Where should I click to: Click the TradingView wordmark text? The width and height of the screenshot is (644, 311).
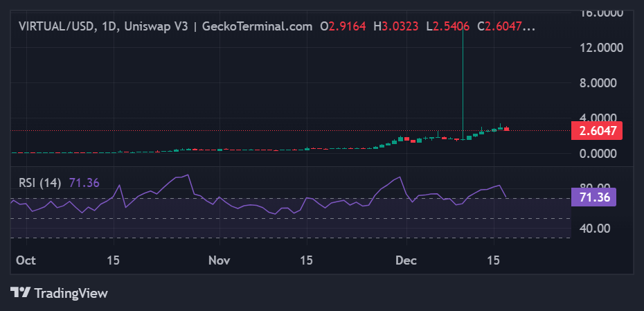[71, 293]
